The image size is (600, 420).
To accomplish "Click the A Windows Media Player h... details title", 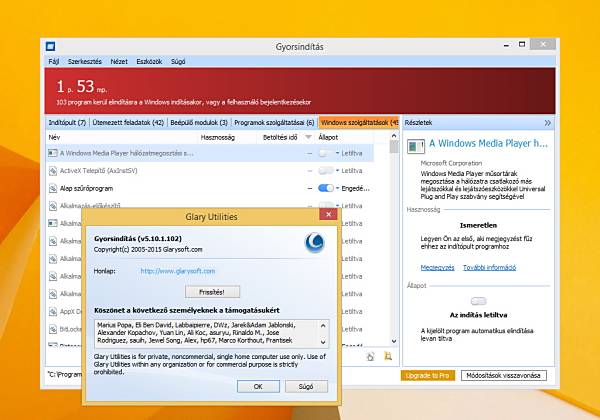I will pyautogui.click(x=489, y=143).
